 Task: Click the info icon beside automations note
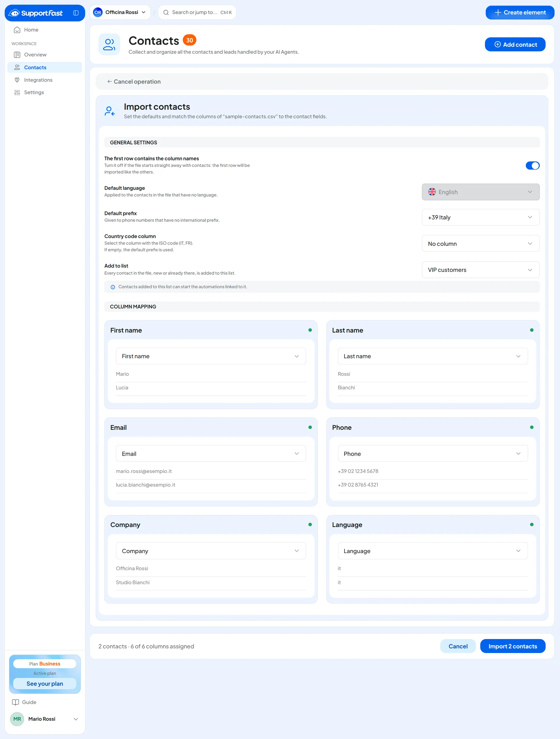click(x=113, y=287)
